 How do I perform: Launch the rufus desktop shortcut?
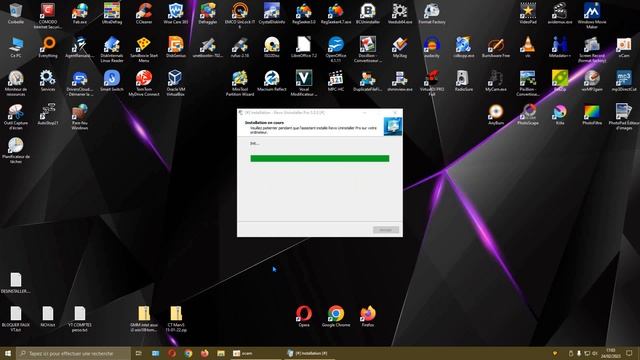pos(240,47)
